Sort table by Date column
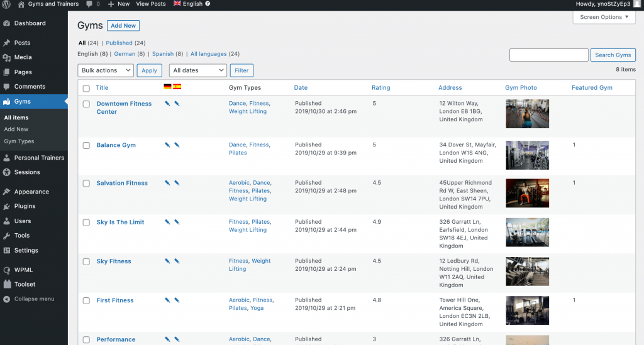644x345 pixels. (x=301, y=88)
